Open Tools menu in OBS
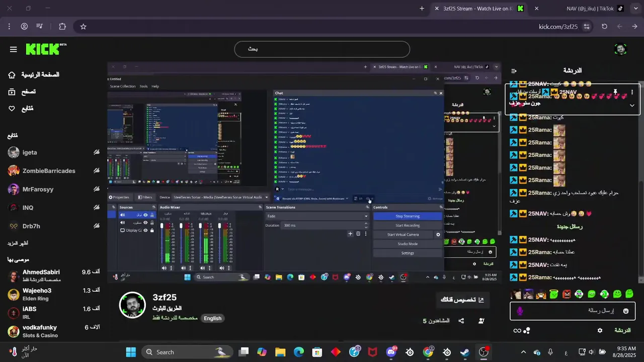This screenshot has height=362, width=644. point(143,86)
